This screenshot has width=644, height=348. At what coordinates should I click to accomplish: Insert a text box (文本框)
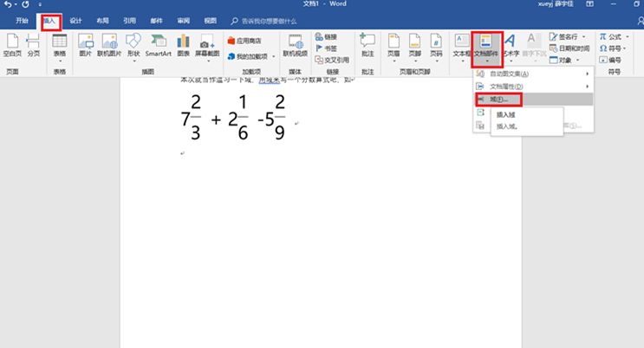pos(462,48)
